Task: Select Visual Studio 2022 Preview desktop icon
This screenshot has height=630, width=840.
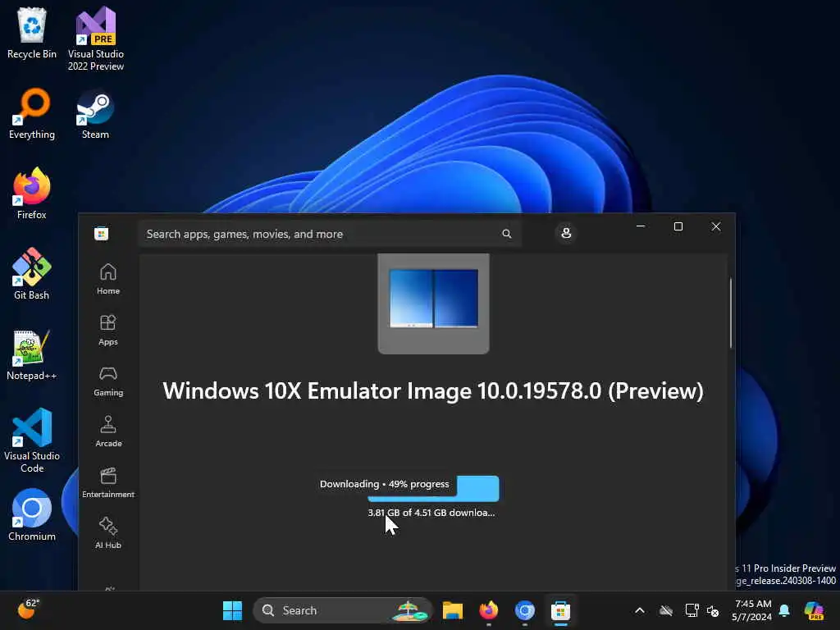Action: (x=96, y=39)
